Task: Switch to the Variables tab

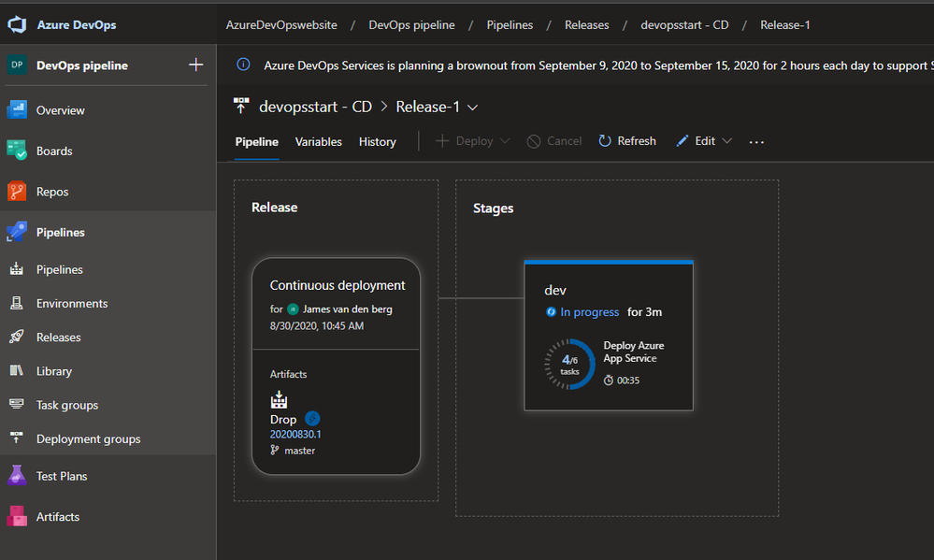Action: [319, 142]
